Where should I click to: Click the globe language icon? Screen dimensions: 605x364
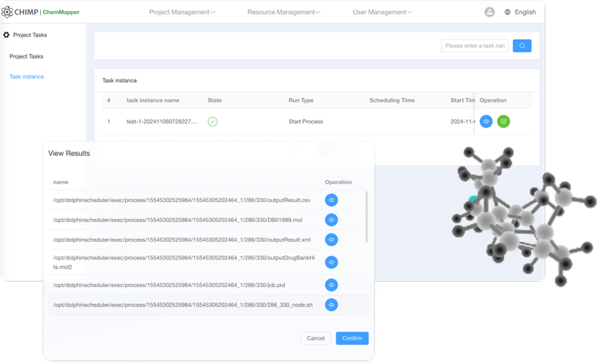point(508,12)
